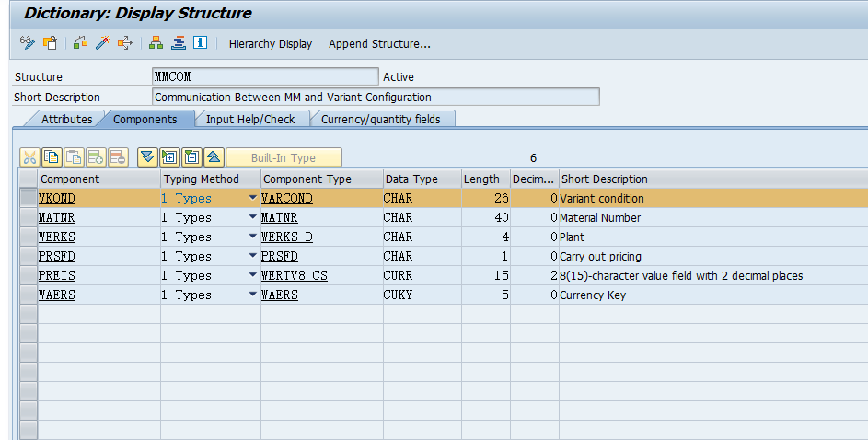Select the MATNR row using its row selector
Viewport: 868px width, 440px height.
(29, 218)
